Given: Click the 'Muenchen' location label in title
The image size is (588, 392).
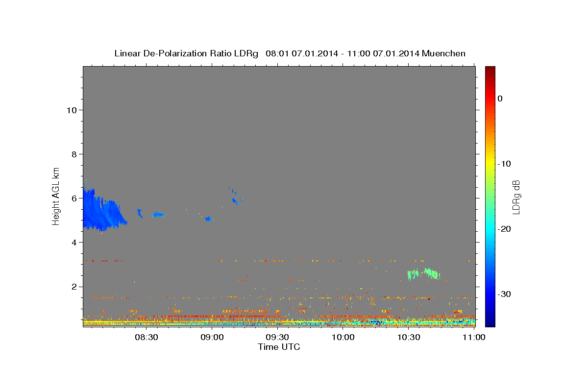Looking at the screenshot, I should (443, 53).
